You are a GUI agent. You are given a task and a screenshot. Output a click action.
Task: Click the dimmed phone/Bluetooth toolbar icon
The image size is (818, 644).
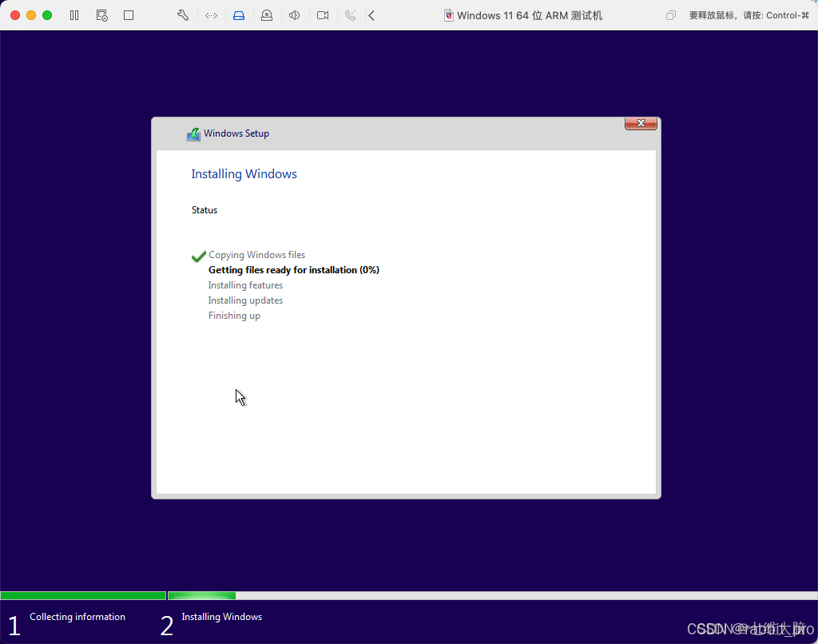tap(351, 15)
